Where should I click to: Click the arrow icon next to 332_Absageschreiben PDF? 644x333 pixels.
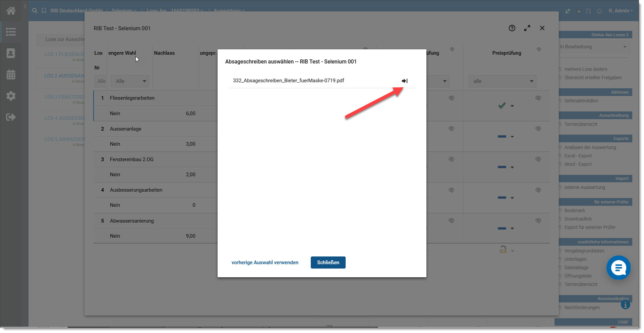tap(404, 81)
